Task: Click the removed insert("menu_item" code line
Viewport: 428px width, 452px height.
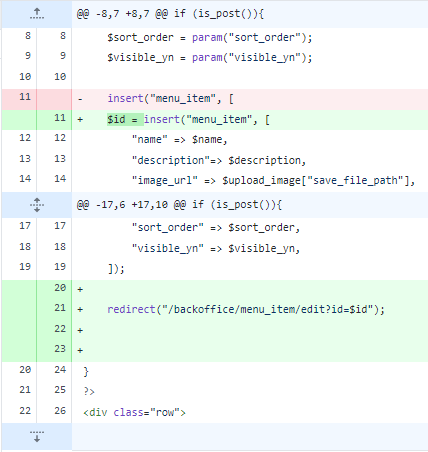Action: pyautogui.click(x=250, y=99)
